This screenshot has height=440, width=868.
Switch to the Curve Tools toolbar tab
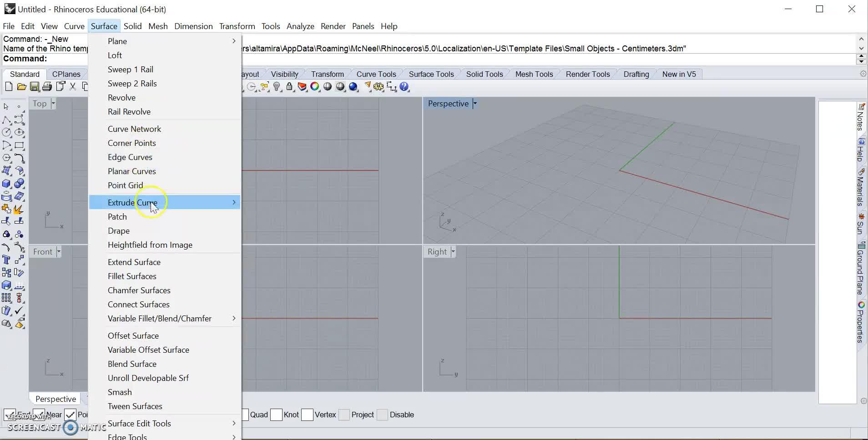click(x=376, y=74)
